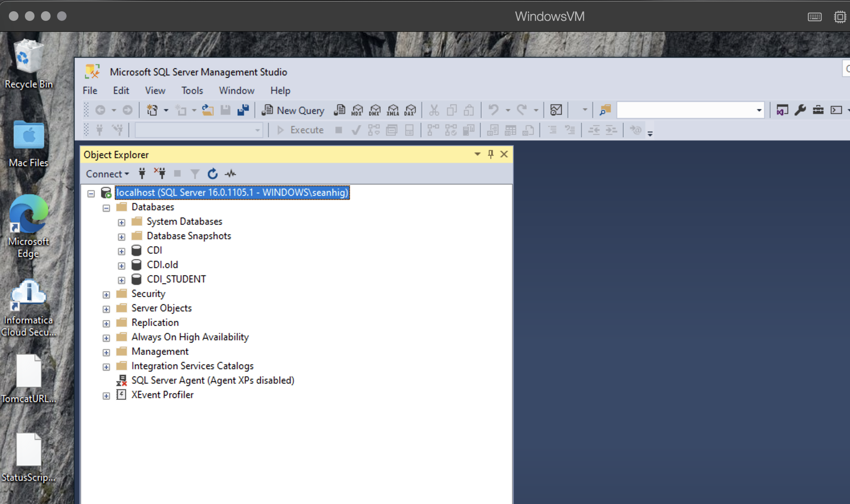Click the wrench Properties icon

point(800,110)
